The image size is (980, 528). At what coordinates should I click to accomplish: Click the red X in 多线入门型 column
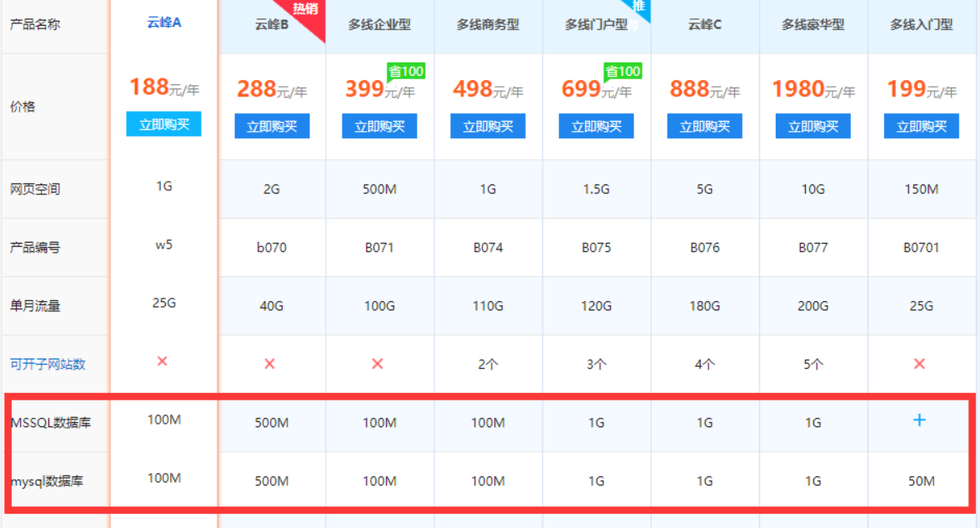[919, 364]
